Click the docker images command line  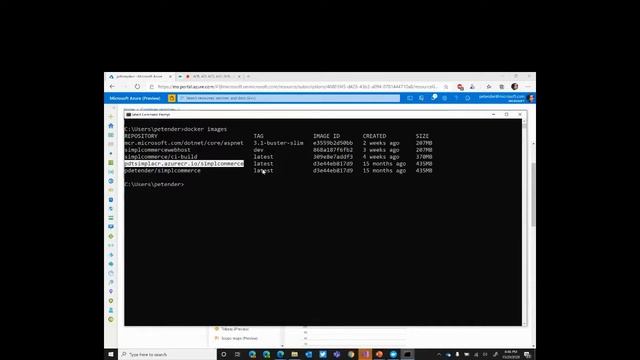[176, 129]
